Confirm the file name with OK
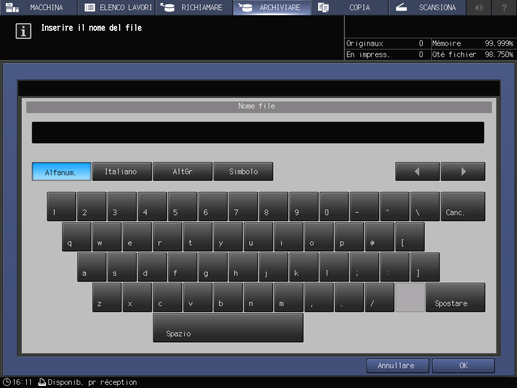The image size is (517, 388). click(x=463, y=366)
